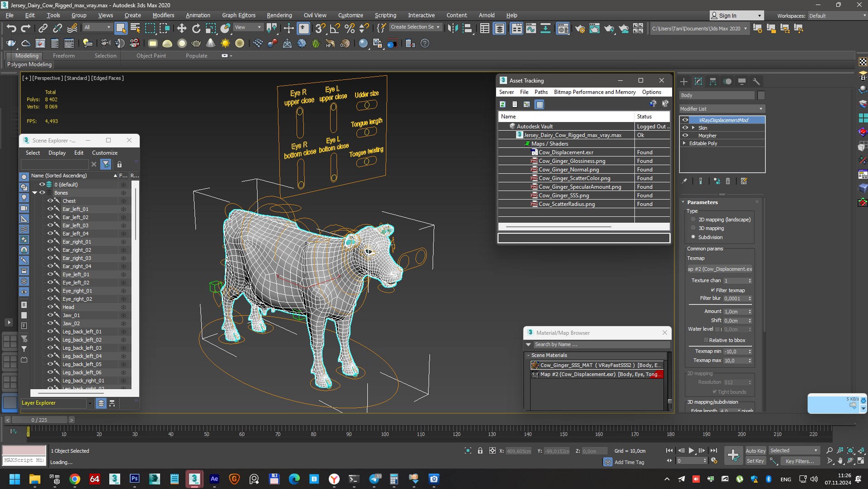Open Select by Name list icon

(x=135, y=28)
